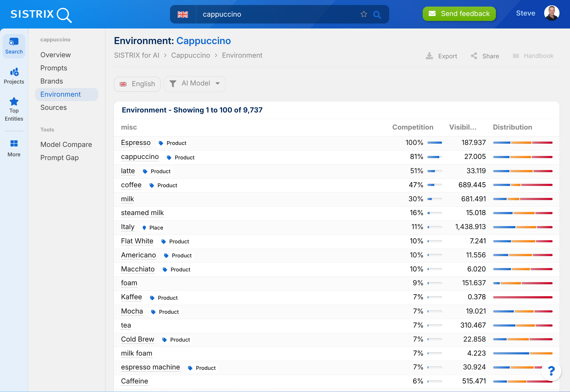
Task: Open Steve's profile avatar
Action: pos(551,13)
